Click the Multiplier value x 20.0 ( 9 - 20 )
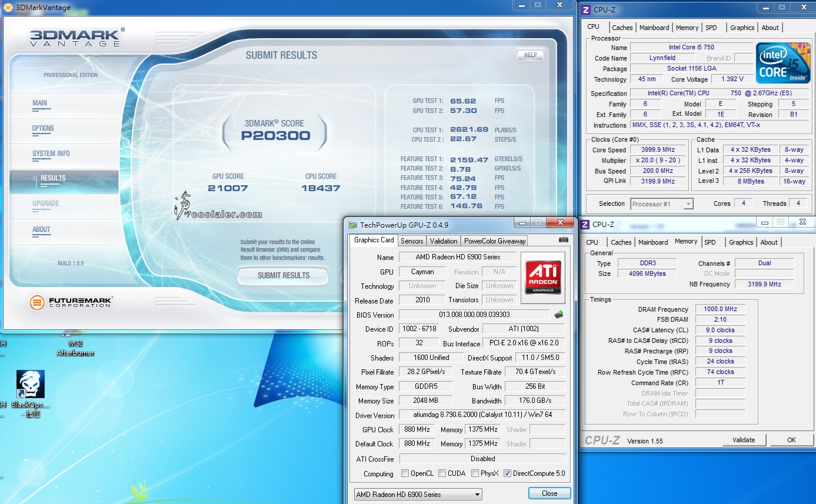Viewport: 816px width, 504px height. (658, 161)
